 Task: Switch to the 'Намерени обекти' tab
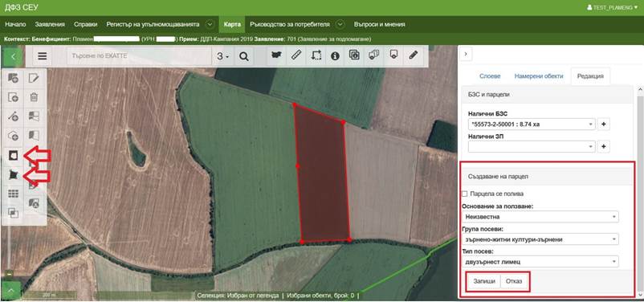click(x=539, y=76)
